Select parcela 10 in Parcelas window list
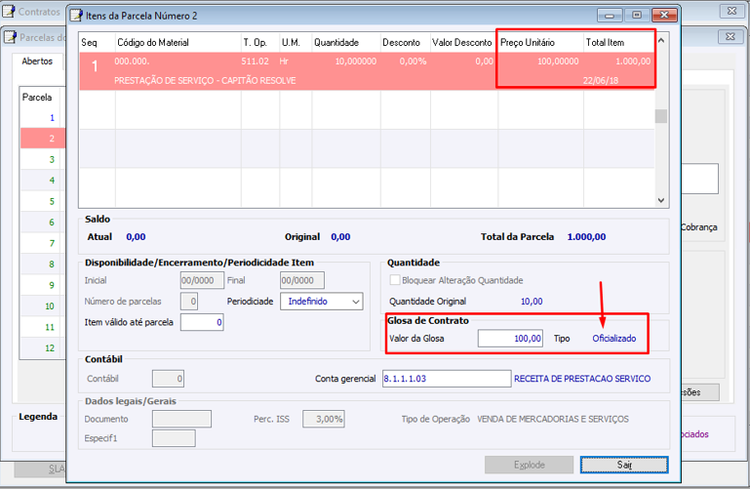750x489 pixels. pyautogui.click(x=42, y=306)
